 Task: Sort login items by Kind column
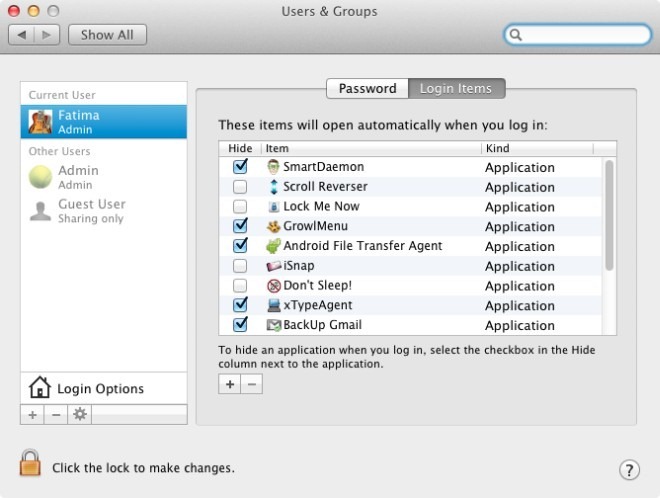pos(536,148)
